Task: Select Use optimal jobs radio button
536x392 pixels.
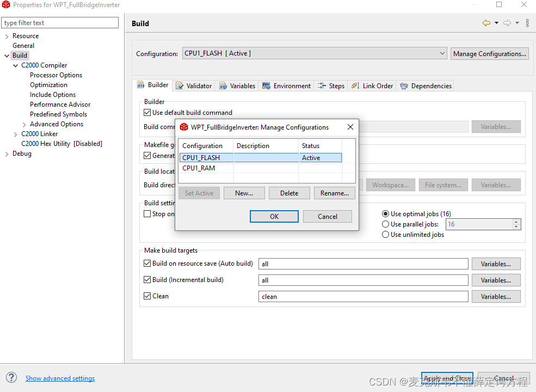Action: tap(385, 214)
